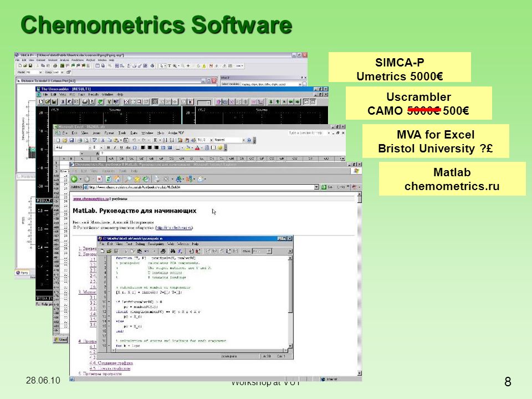Click text T tool in SIMCA-P toolbar

[x=169, y=65]
